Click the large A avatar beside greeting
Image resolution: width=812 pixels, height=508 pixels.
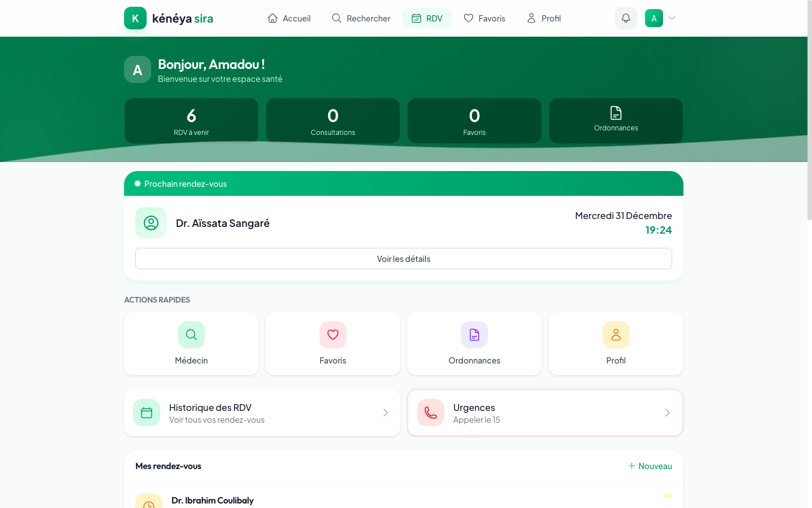pos(138,69)
